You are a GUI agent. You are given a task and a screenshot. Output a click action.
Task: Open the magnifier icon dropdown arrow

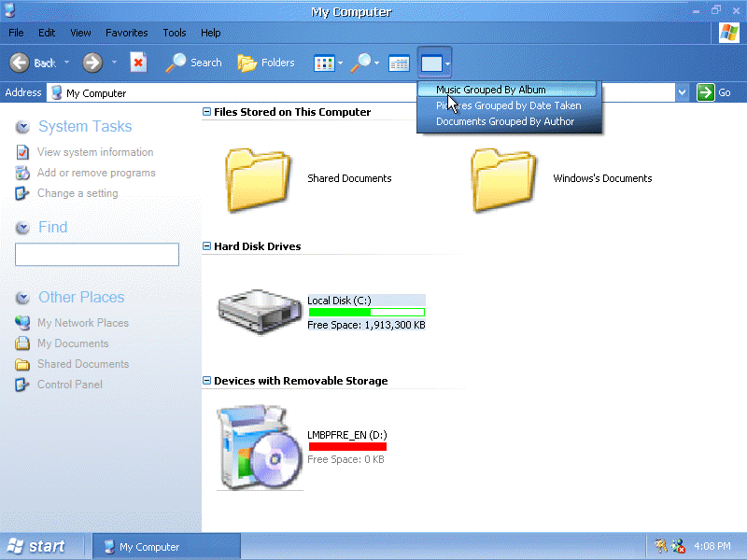click(376, 63)
